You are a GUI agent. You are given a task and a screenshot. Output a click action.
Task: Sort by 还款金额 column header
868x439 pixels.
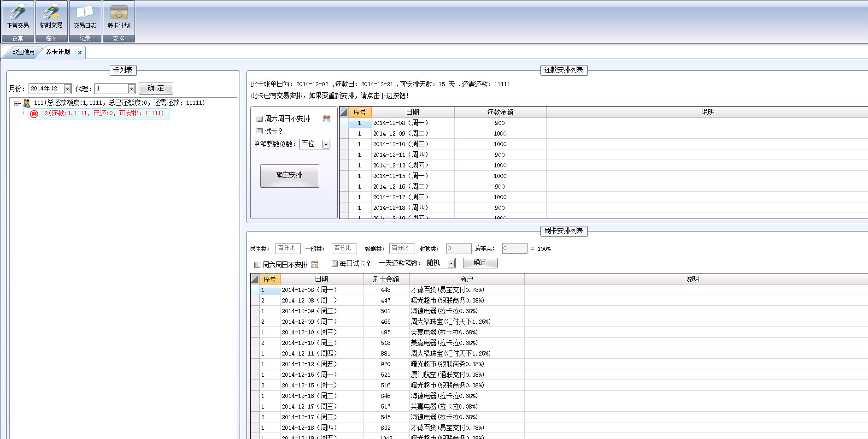500,112
